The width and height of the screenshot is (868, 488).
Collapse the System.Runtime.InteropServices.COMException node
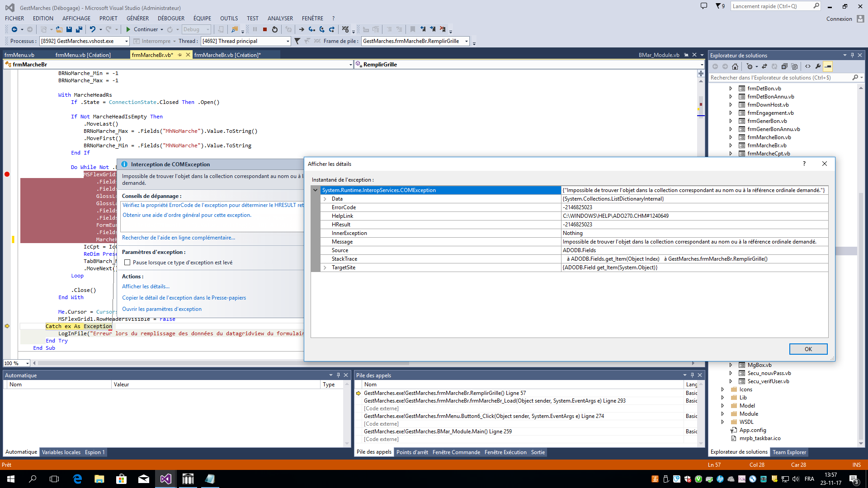[315, 190]
